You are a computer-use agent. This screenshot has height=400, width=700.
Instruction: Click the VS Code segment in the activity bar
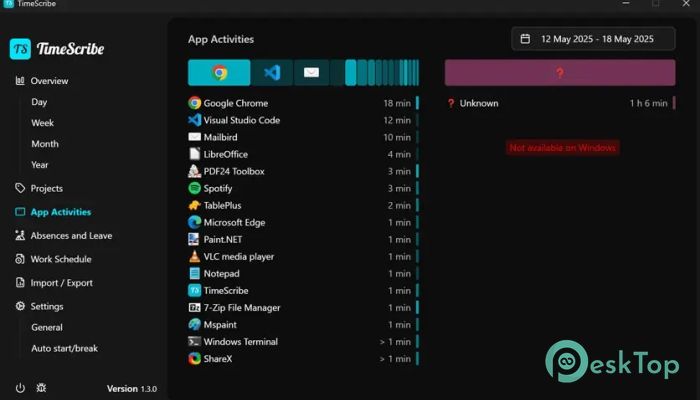coord(272,72)
